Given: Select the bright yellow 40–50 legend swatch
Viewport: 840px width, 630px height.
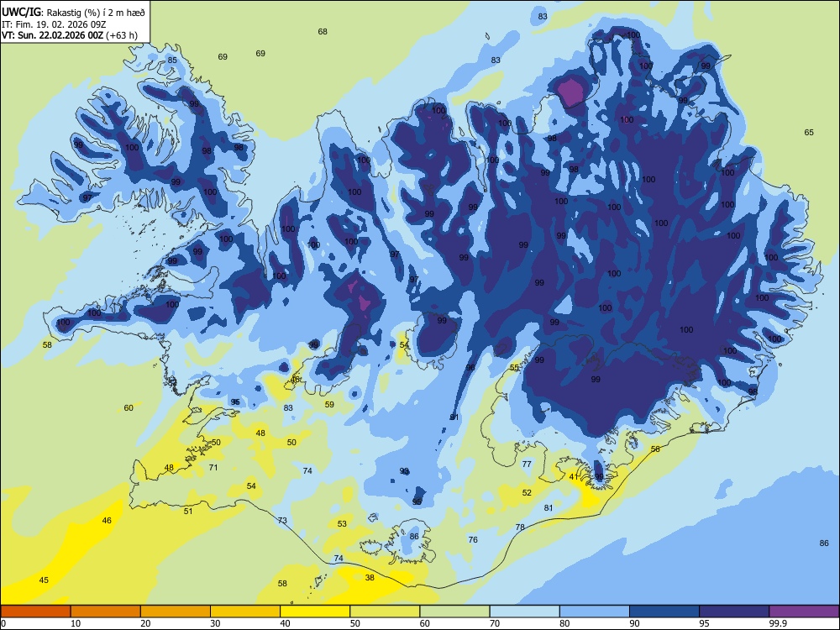Looking at the screenshot, I should 315,612.
